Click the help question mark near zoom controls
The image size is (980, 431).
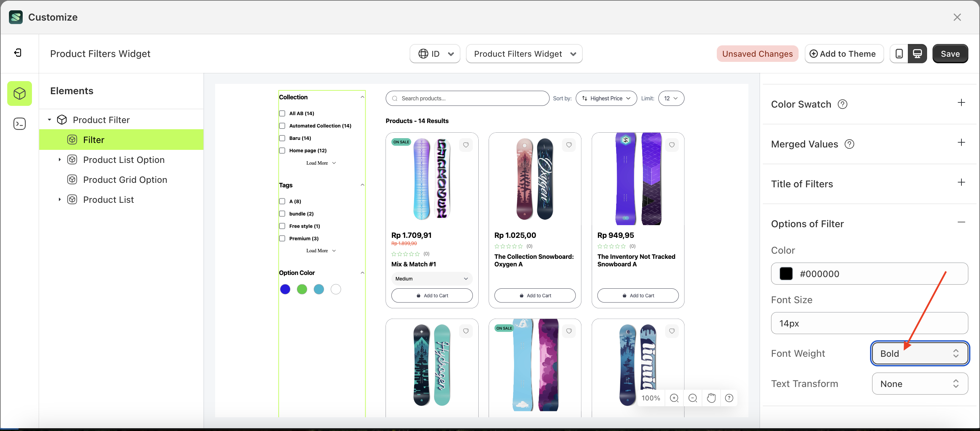(x=729, y=398)
